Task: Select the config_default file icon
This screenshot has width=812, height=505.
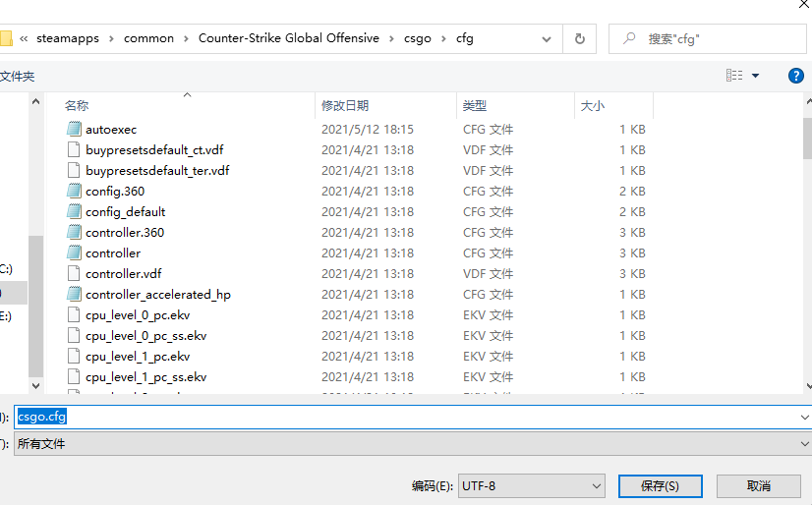Action: 74,211
